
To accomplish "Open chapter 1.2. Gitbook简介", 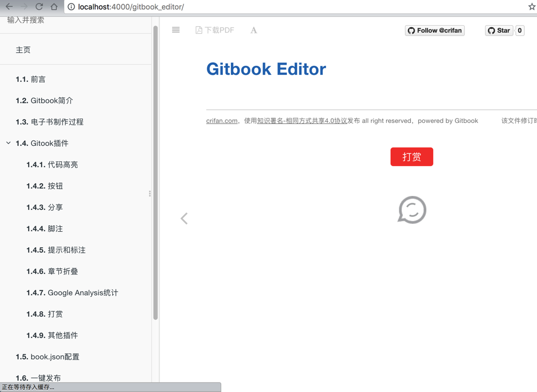I will pyautogui.click(x=44, y=100).
